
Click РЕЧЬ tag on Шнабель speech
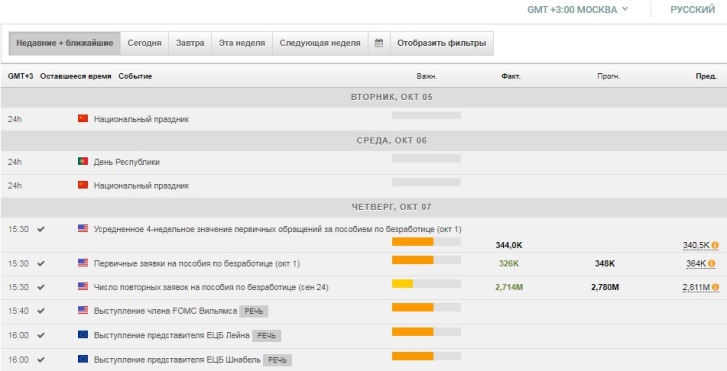277,360
